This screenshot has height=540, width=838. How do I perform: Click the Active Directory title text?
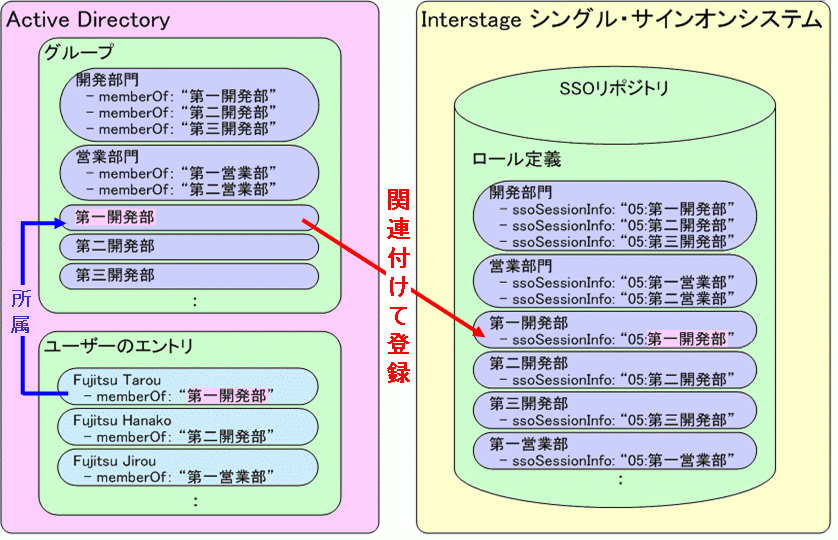(89, 20)
